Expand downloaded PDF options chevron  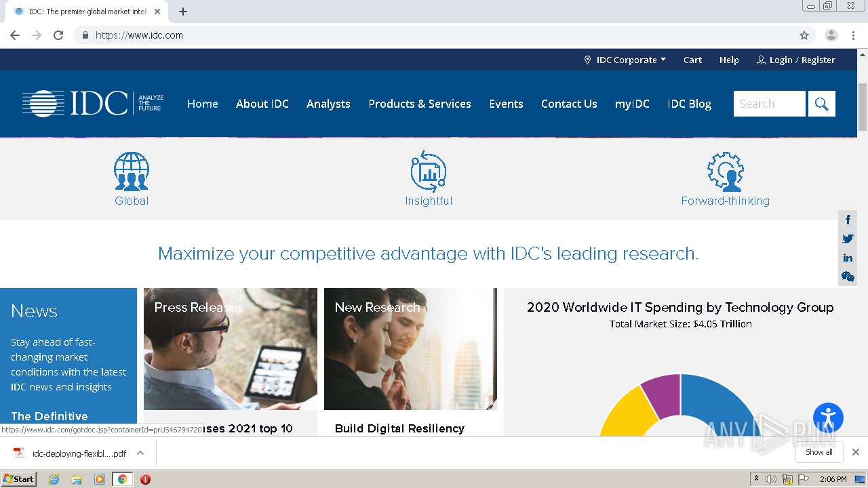(x=140, y=453)
